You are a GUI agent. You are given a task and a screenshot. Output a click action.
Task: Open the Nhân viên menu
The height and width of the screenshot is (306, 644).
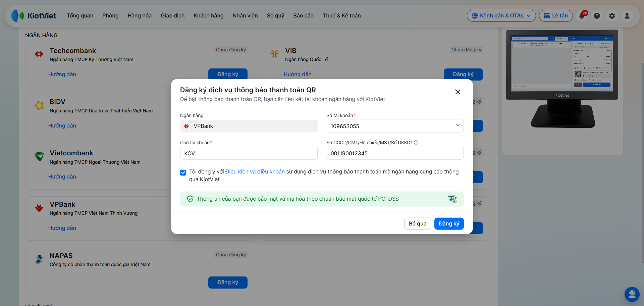click(245, 16)
